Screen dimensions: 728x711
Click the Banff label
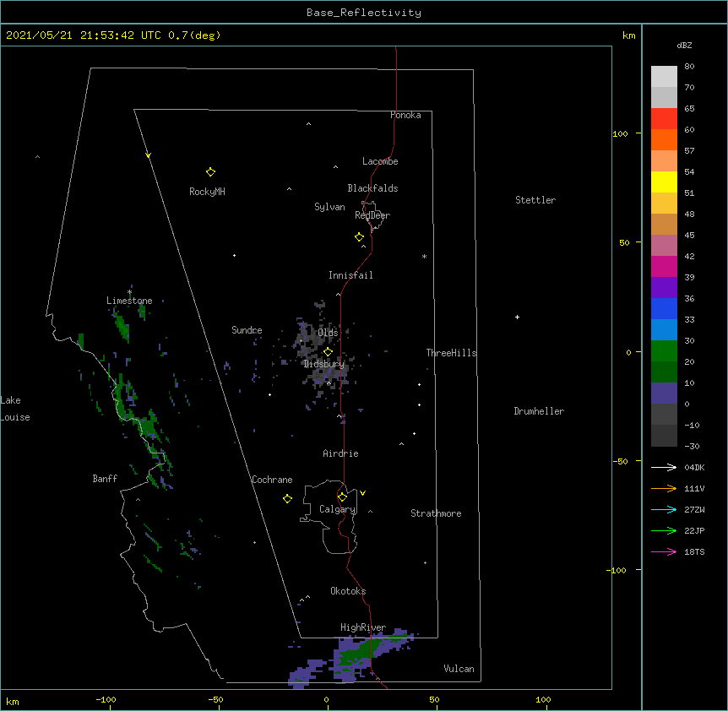[x=105, y=479]
